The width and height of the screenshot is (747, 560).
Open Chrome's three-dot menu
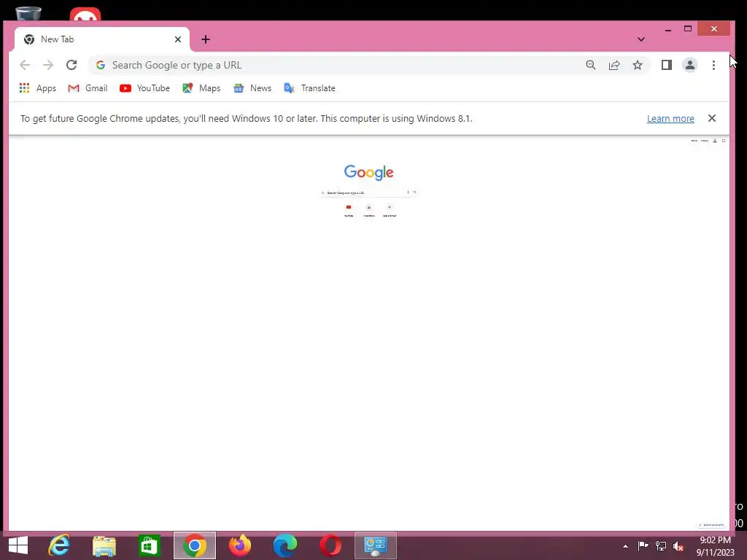coord(713,65)
